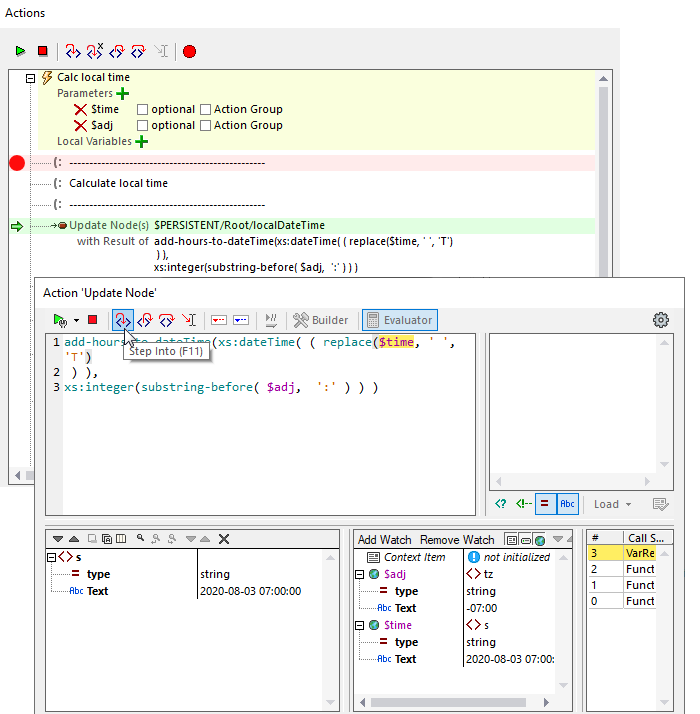The height and width of the screenshot is (714, 700).
Task: Enable the optional checkbox for $time
Action: point(142,110)
